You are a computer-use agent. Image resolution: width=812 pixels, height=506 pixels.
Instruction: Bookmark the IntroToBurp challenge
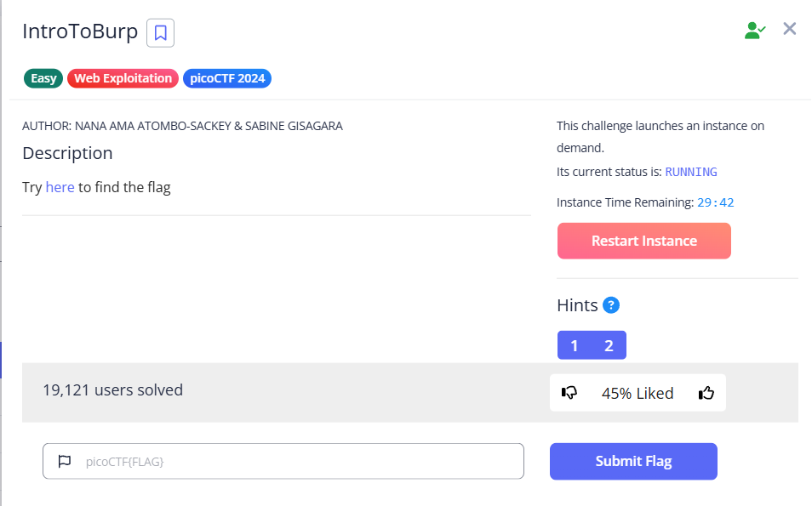(x=161, y=32)
